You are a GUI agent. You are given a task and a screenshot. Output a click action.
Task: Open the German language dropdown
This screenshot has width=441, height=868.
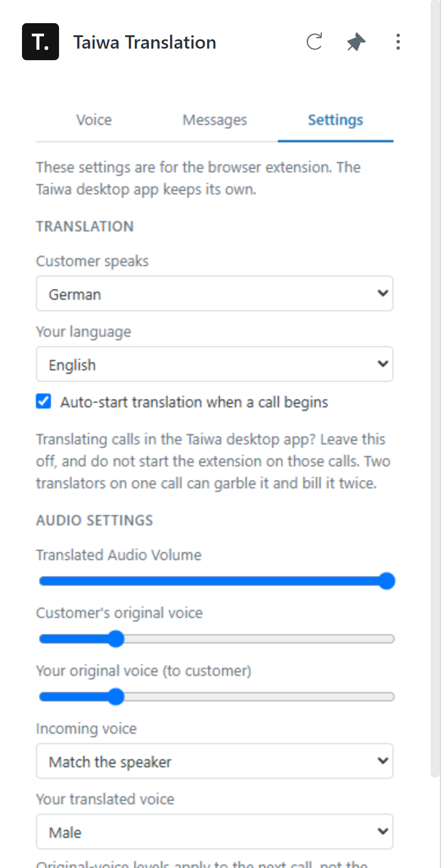point(215,293)
